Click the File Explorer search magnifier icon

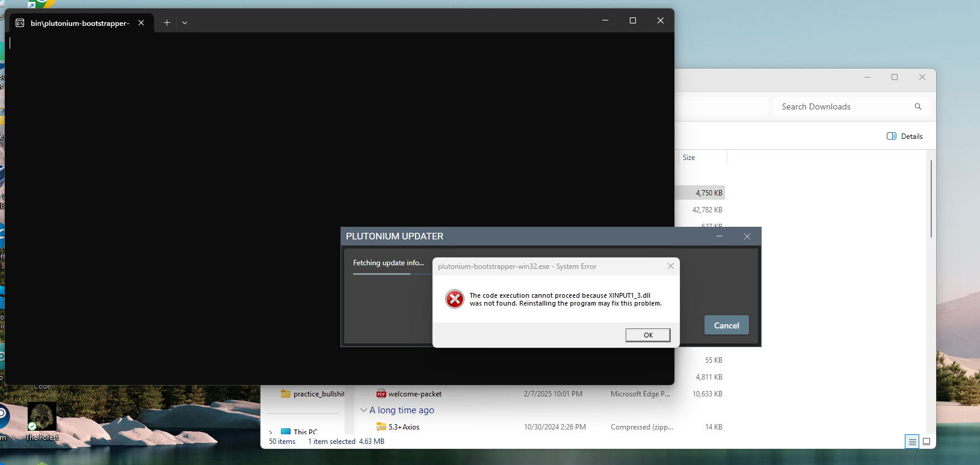(x=918, y=106)
